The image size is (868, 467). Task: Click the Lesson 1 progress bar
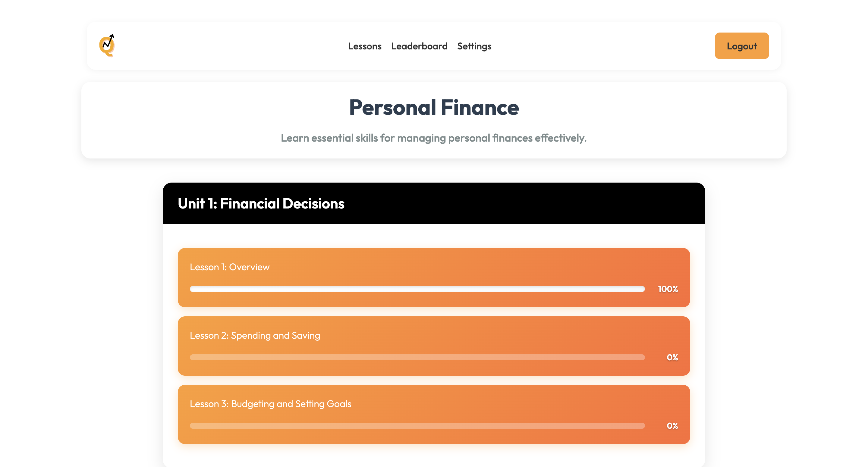[x=417, y=289]
